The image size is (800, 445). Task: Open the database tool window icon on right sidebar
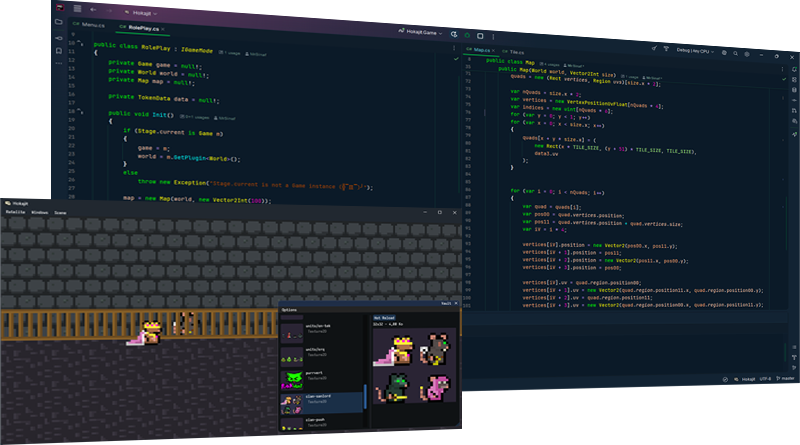click(794, 90)
